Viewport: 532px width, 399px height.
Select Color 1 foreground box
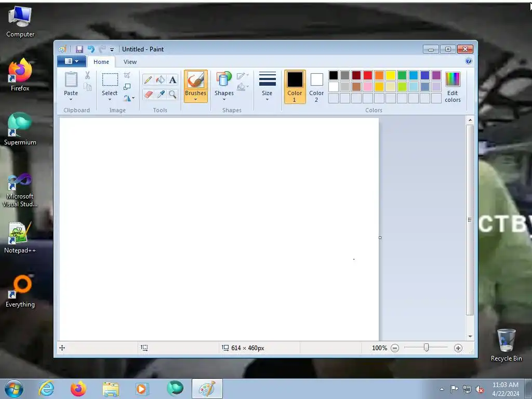tap(295, 87)
